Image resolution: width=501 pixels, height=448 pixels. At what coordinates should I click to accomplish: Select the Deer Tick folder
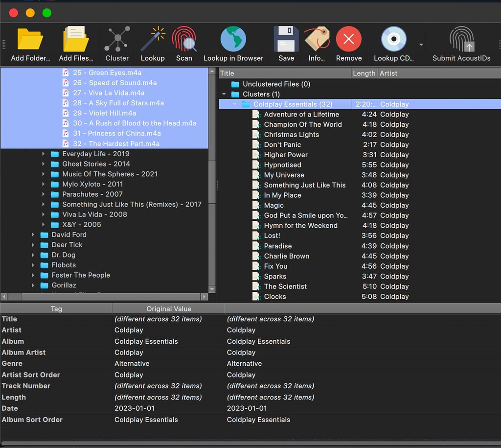point(67,245)
